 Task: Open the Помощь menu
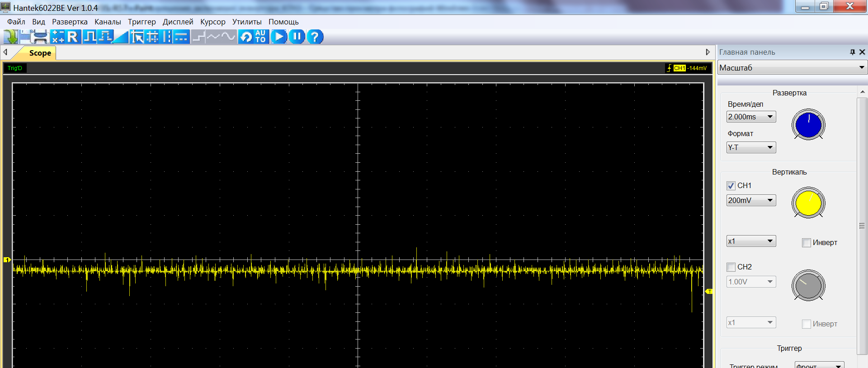[283, 22]
